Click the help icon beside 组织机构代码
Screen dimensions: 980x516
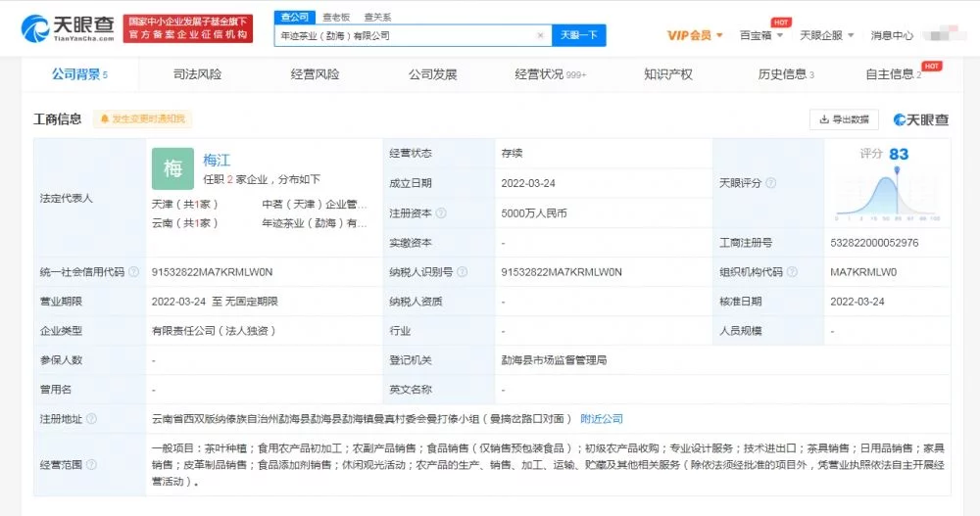coord(792,272)
